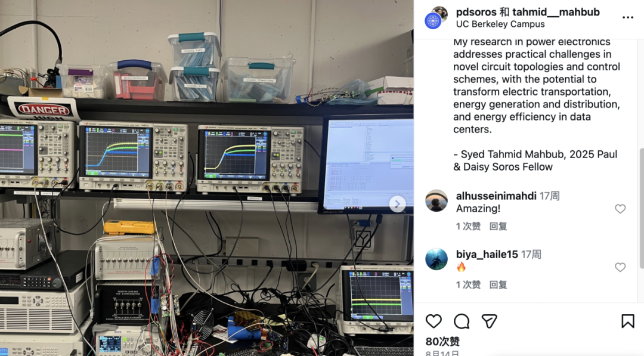Reply to alhusseinimahdi's comment

pyautogui.click(x=498, y=226)
